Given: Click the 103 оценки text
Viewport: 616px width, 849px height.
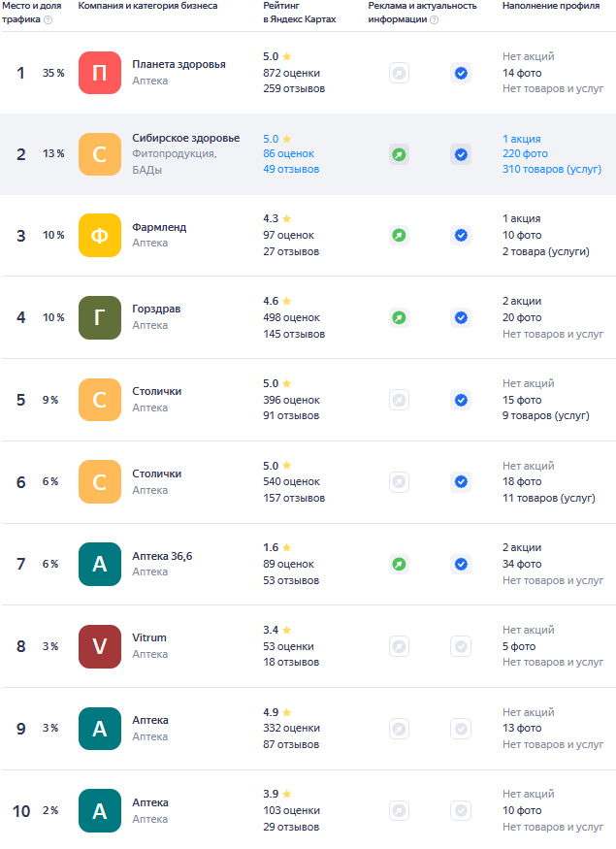Looking at the screenshot, I should point(291,810).
